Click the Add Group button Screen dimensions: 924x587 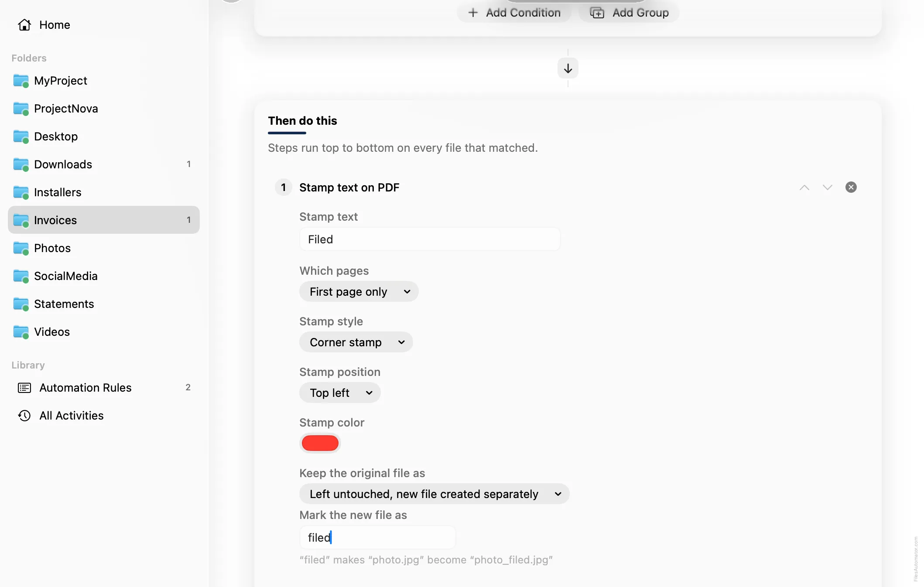[629, 13]
